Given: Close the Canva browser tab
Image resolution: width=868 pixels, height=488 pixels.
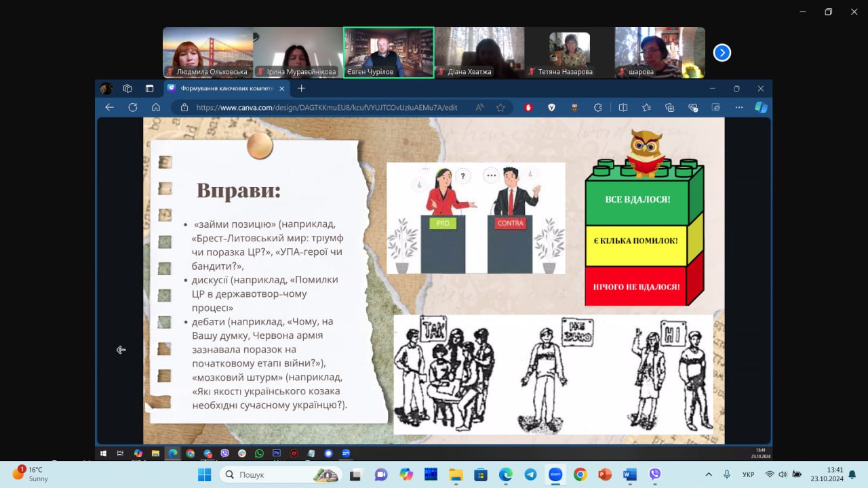Looking at the screenshot, I should (282, 88).
